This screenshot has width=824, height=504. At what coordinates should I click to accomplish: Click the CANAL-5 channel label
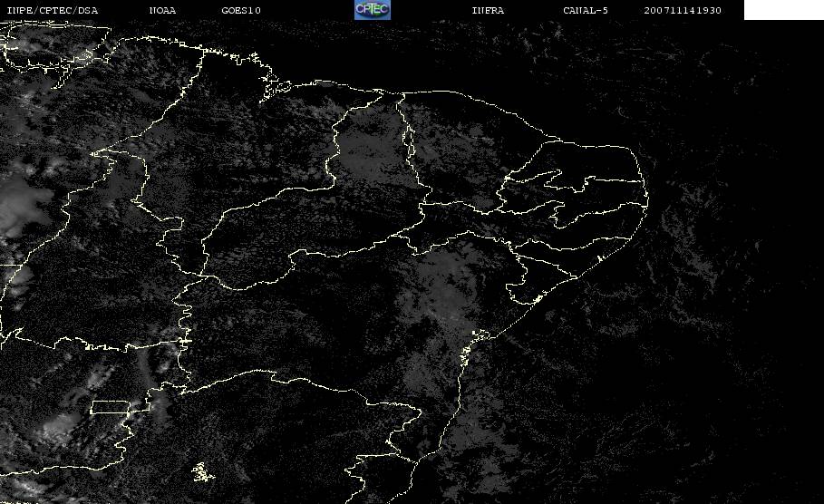click(x=586, y=11)
